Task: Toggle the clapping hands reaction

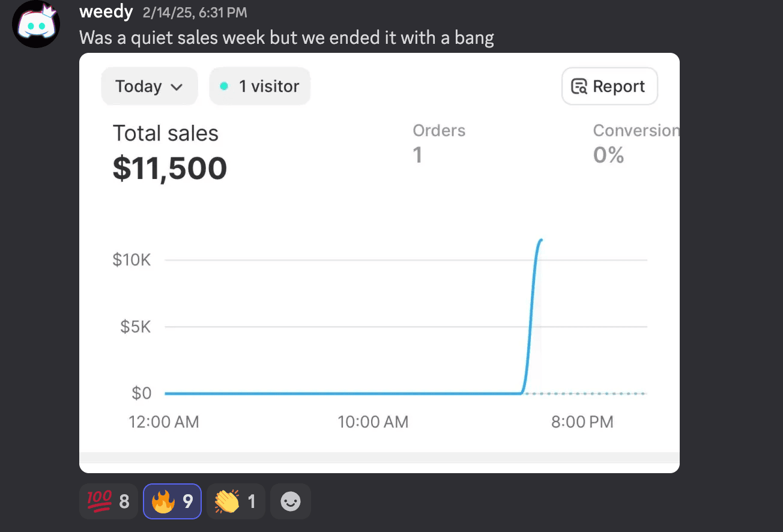Action: [235, 501]
